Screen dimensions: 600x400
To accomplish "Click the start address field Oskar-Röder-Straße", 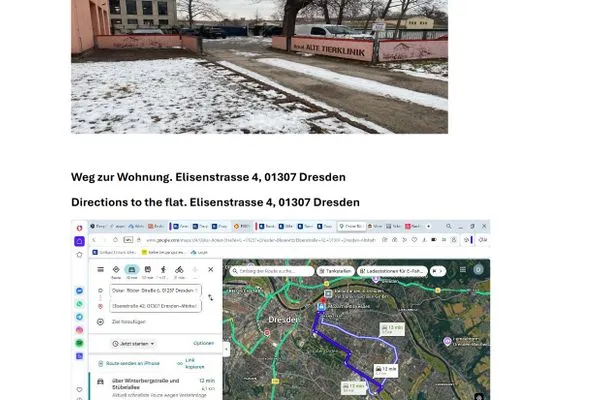I will coord(155,291).
